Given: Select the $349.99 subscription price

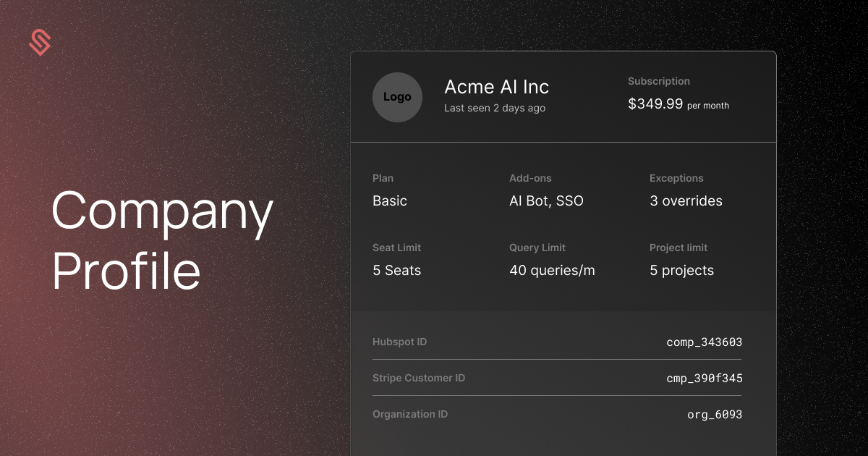Looking at the screenshot, I should 655,104.
